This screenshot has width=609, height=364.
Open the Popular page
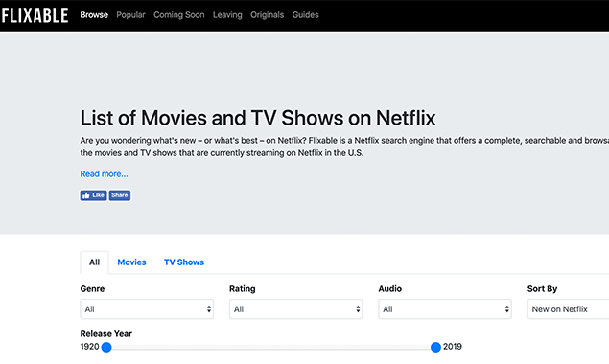click(130, 15)
